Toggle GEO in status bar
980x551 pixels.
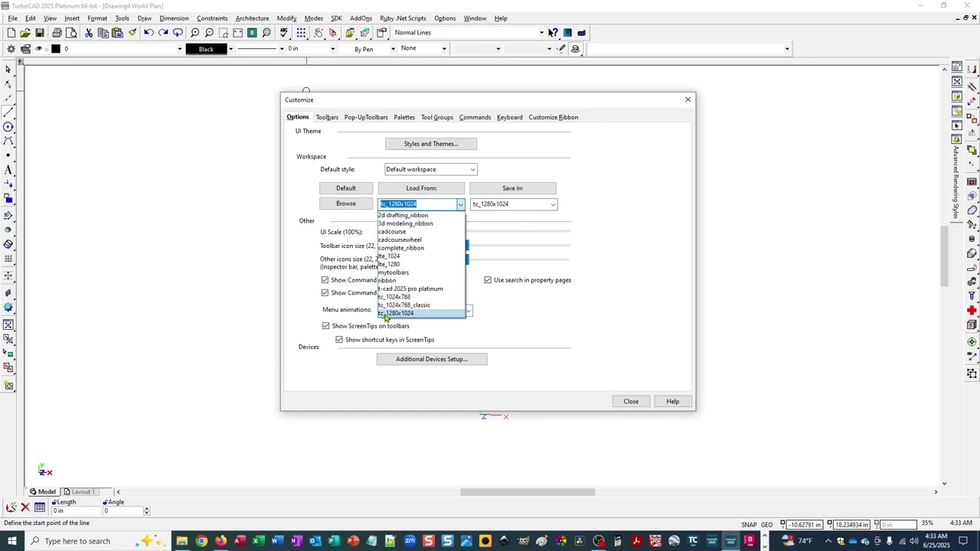click(x=767, y=524)
